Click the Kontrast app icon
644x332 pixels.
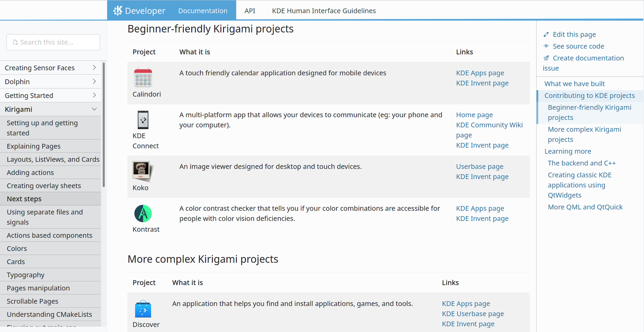[143, 213]
